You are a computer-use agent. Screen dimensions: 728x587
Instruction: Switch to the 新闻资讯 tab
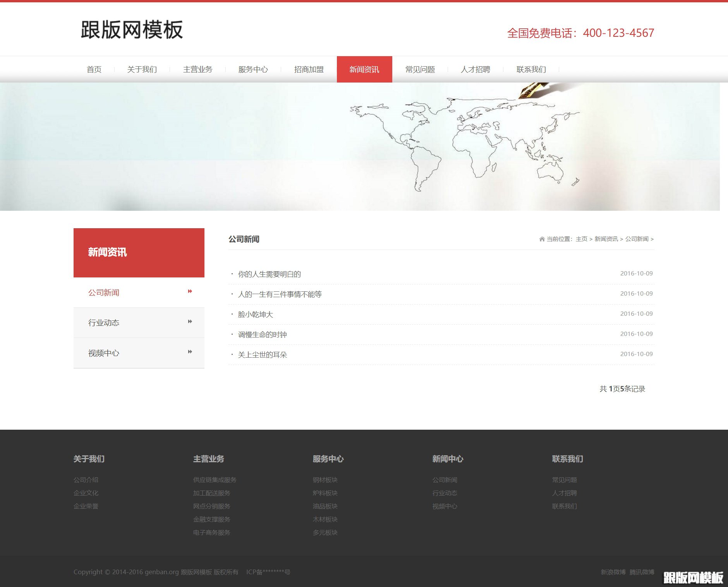point(364,69)
